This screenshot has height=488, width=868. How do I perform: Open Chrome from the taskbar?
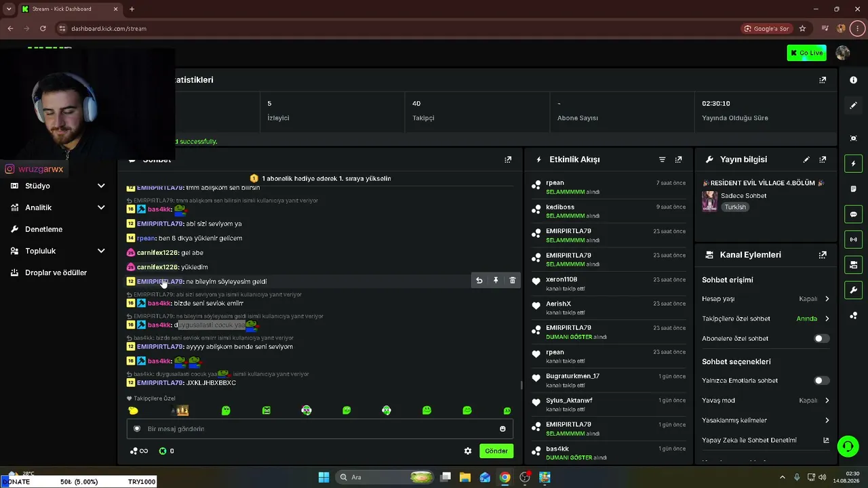[x=505, y=477]
